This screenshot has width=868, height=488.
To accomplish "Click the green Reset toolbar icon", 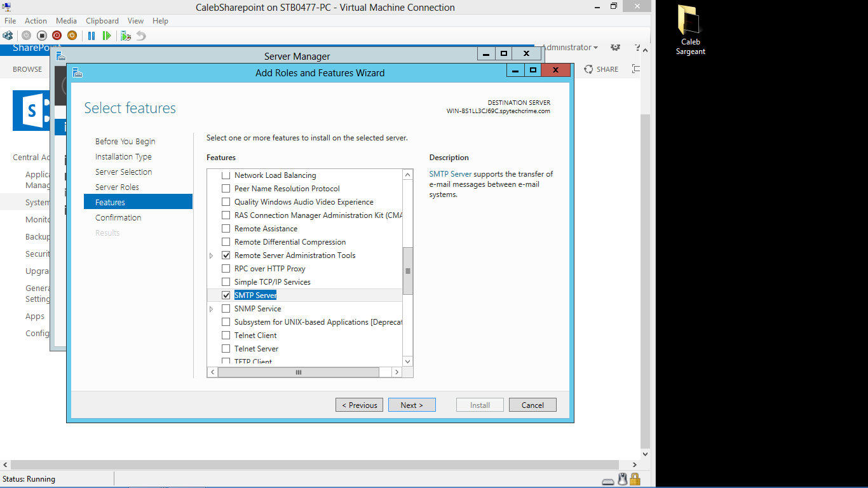I will (x=107, y=36).
